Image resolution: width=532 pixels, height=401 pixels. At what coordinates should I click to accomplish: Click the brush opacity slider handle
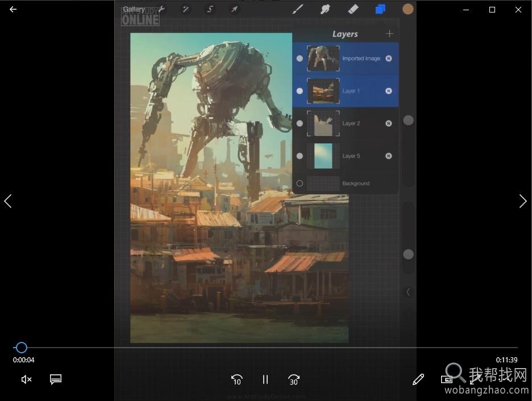coord(408,254)
